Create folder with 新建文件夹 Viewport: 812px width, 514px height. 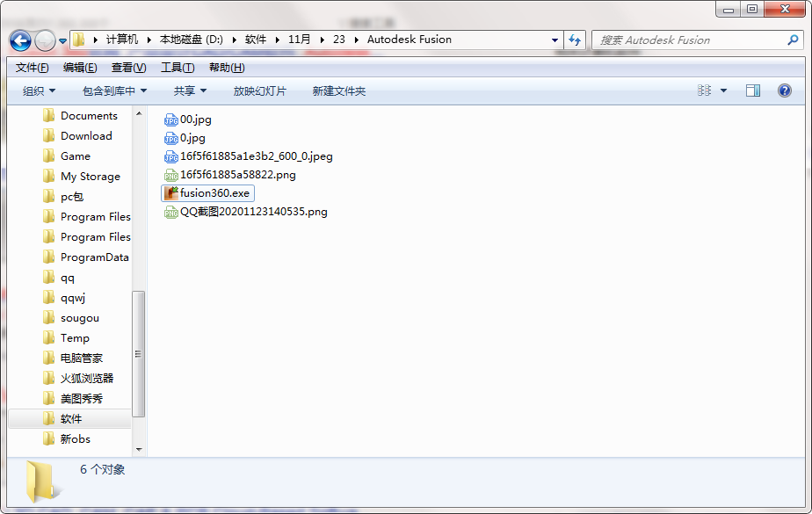coord(338,91)
